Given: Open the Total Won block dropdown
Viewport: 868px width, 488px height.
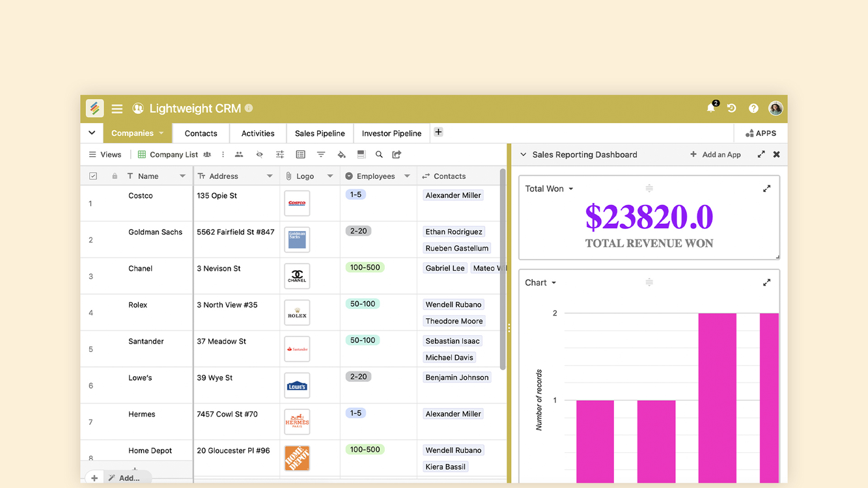Looking at the screenshot, I should [x=571, y=189].
